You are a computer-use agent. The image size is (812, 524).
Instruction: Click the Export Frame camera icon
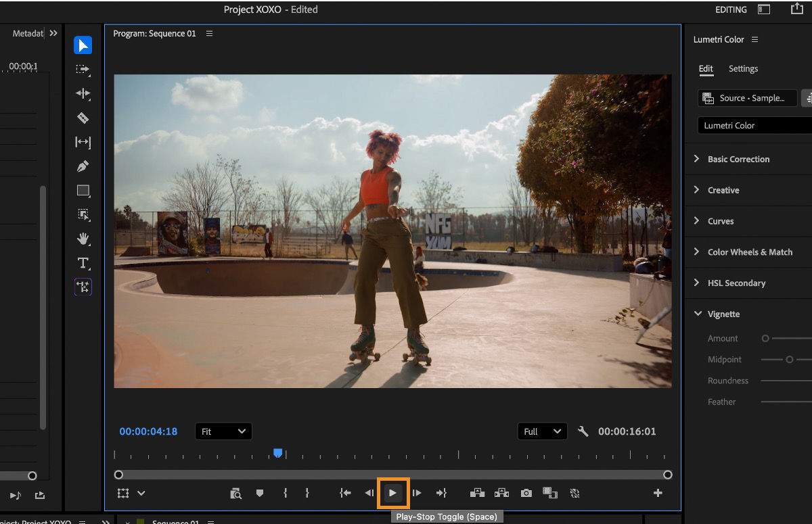coord(526,494)
